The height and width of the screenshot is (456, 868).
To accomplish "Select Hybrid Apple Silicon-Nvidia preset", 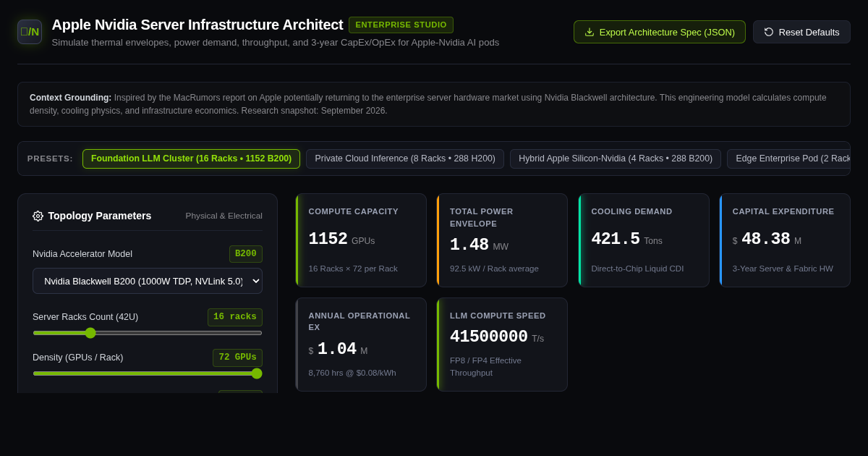I will click(x=616, y=159).
